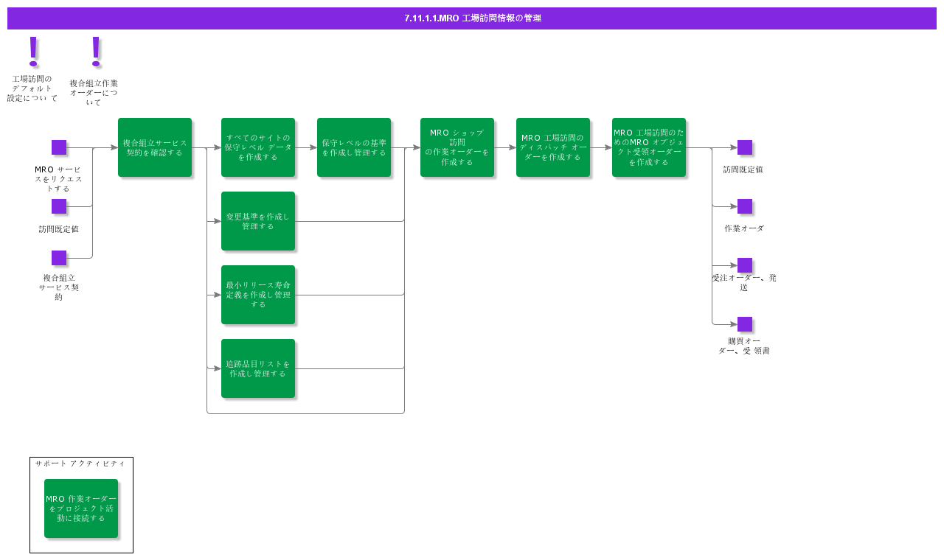Click the MRO オブジェクト受領オーダーを作成する box
Screen dimensions: 944x560
[649, 147]
